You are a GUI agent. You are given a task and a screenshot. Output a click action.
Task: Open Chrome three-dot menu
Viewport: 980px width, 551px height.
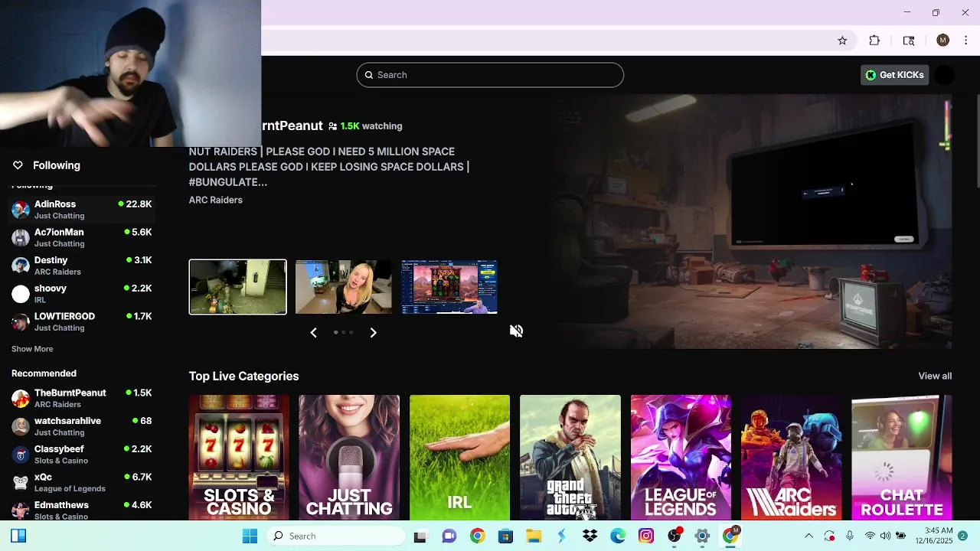(x=965, y=41)
